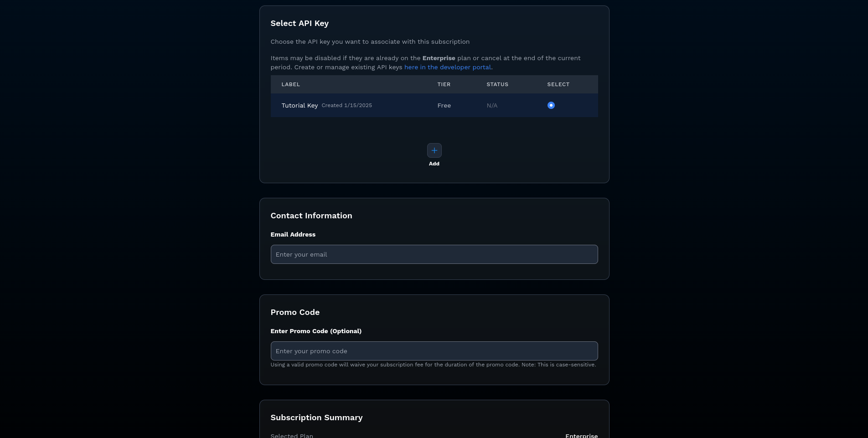The width and height of the screenshot is (868, 438).
Task: Click the Select API Key heading
Action: [299, 23]
